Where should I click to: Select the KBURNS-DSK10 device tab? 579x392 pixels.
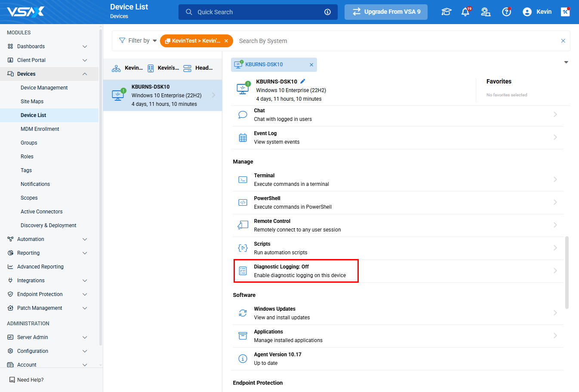(x=274, y=65)
